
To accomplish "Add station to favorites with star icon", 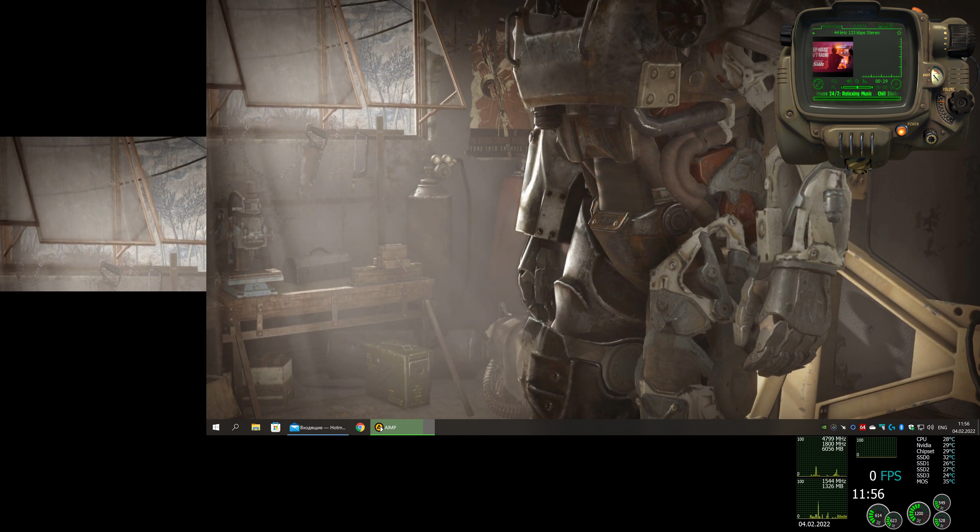I will tap(899, 33).
